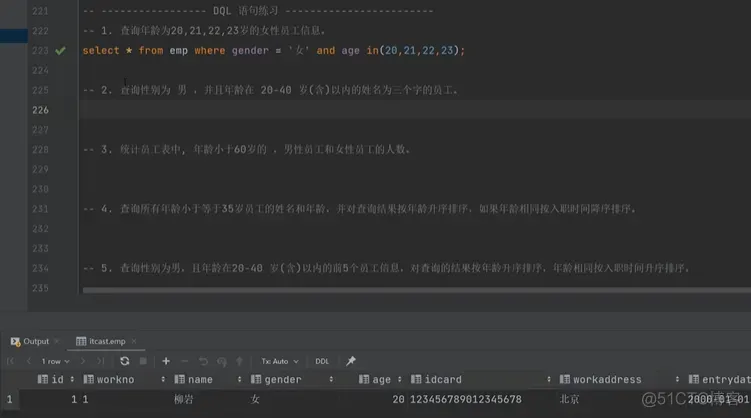
Task: Close the Output tab
Action: point(57,341)
